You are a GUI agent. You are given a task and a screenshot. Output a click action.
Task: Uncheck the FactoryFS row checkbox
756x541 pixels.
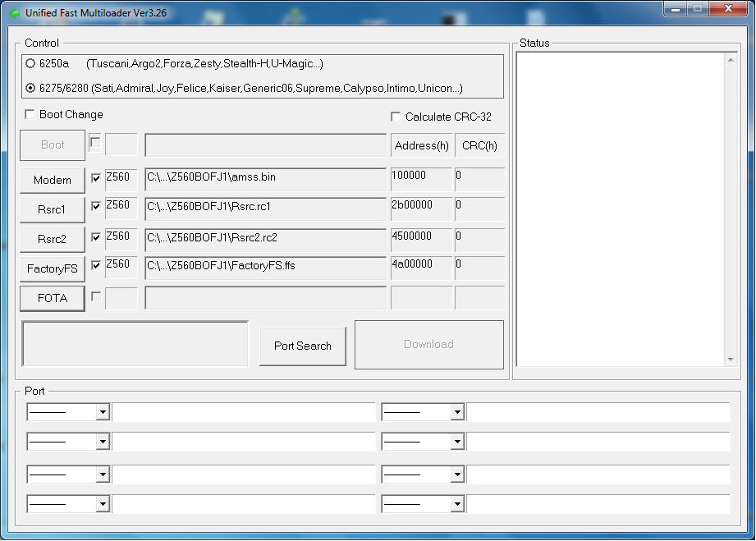coord(96,264)
